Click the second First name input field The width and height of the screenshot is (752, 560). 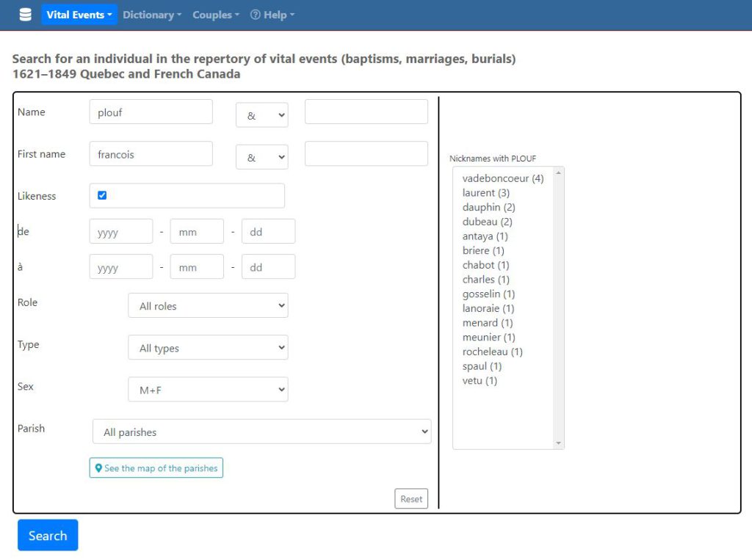[366, 154]
